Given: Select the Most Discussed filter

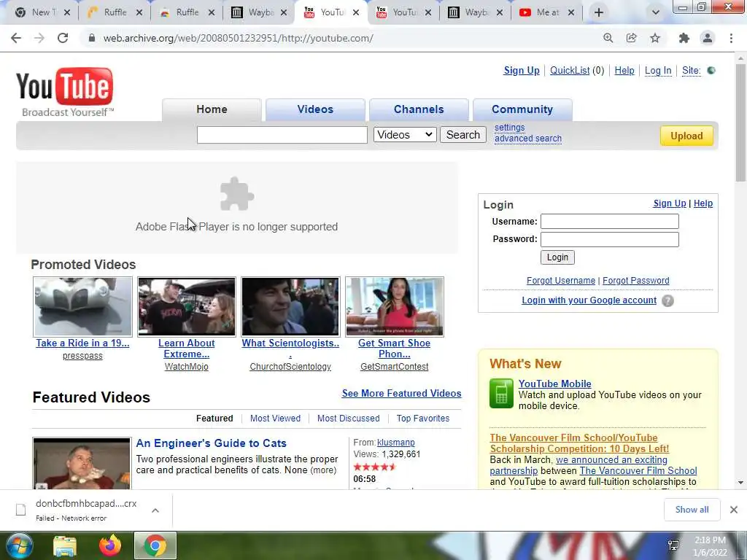Looking at the screenshot, I should [348, 418].
